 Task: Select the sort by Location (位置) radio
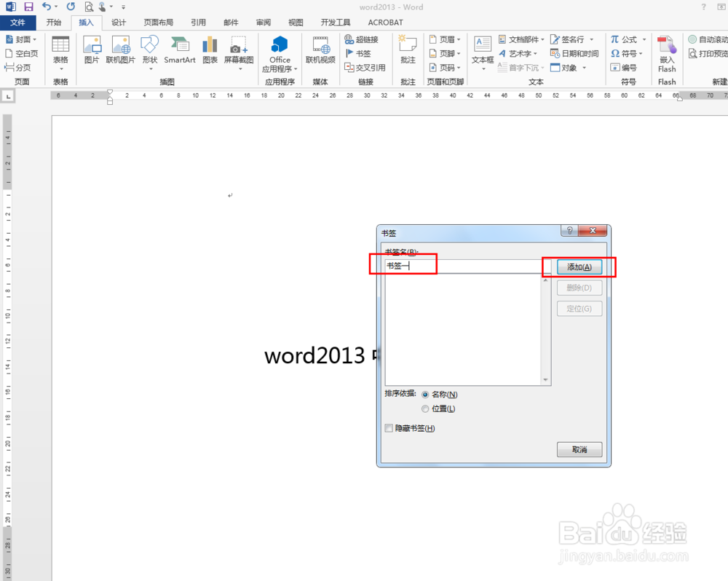click(425, 408)
